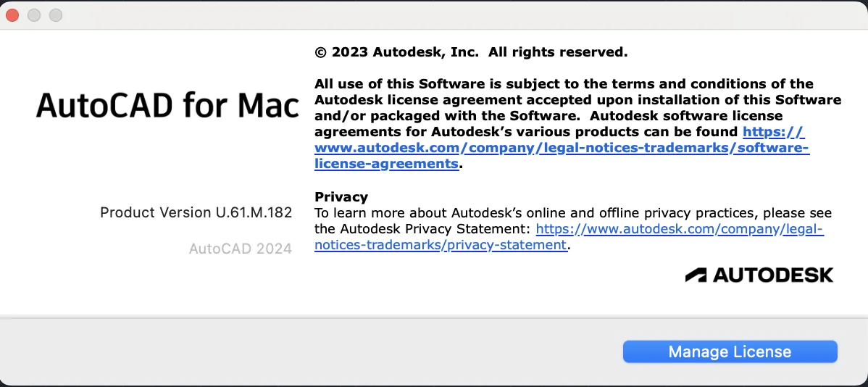Viewport: 868px width, 387px height.
Task: Close the About window using red button
Action: click(12, 15)
